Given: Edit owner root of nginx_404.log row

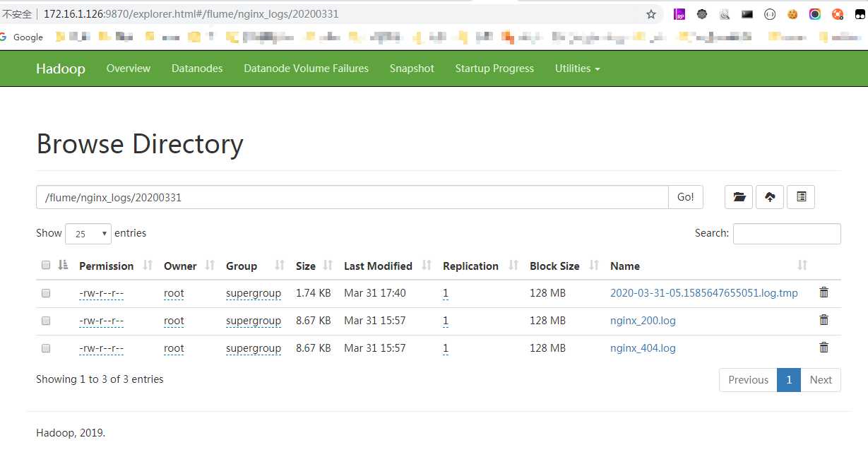Looking at the screenshot, I should tap(174, 348).
